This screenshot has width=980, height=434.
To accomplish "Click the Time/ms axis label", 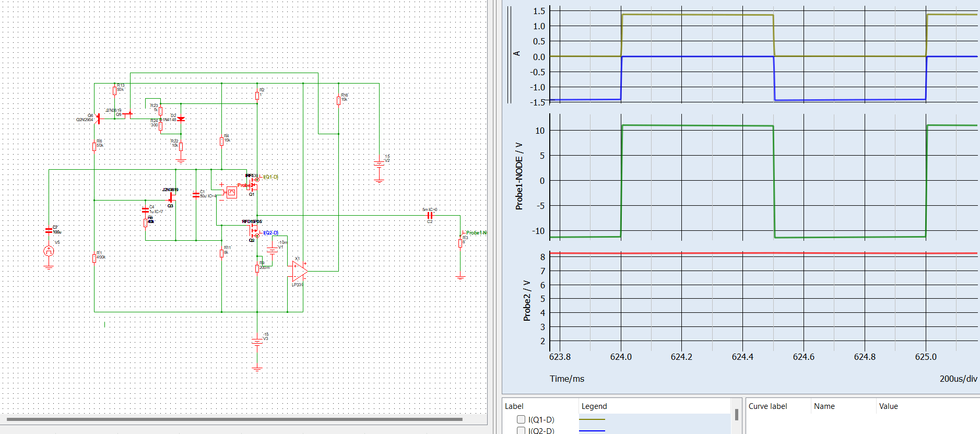I will coord(567,379).
